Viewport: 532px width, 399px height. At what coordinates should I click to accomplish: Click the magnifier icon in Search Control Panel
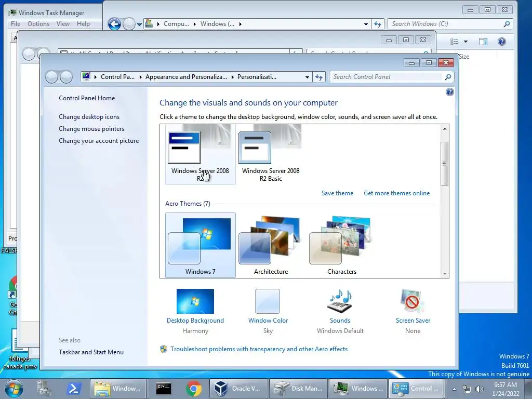point(448,77)
